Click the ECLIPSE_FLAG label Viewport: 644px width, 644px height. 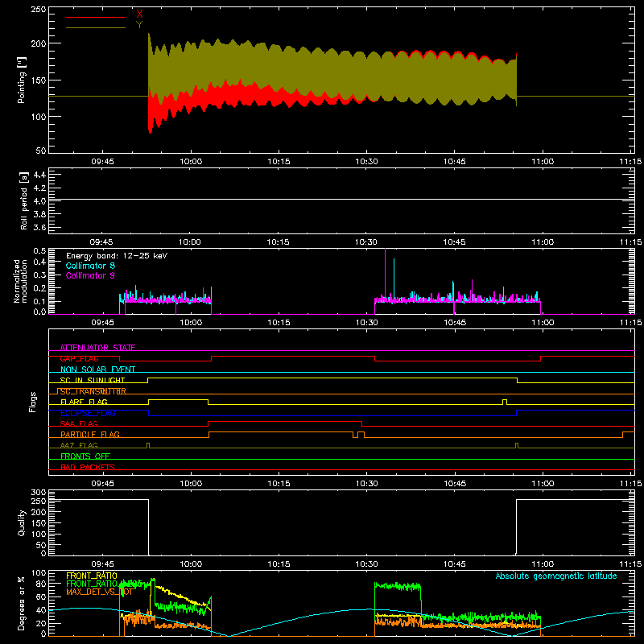pos(88,413)
